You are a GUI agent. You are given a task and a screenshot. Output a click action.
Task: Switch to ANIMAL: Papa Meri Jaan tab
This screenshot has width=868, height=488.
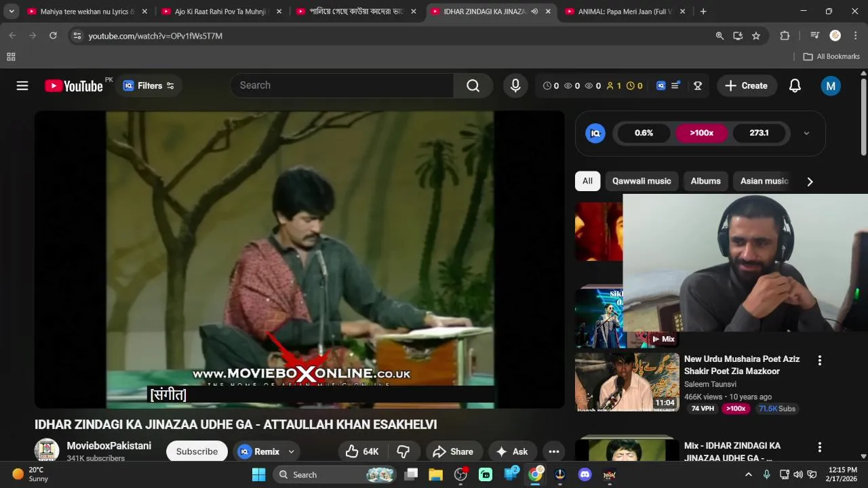pos(625,12)
